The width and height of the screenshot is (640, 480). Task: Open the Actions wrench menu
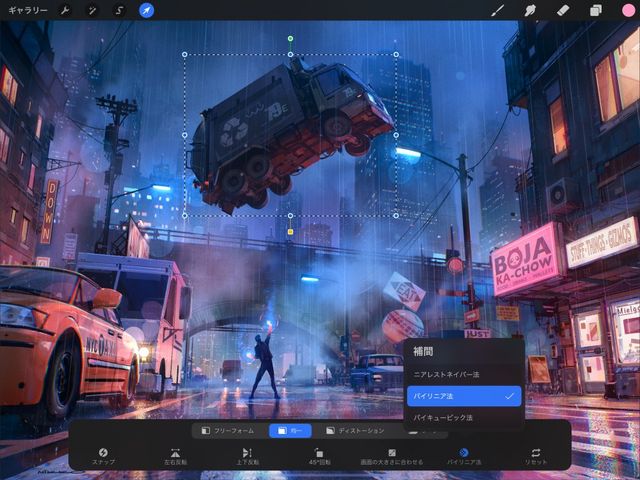[65, 10]
